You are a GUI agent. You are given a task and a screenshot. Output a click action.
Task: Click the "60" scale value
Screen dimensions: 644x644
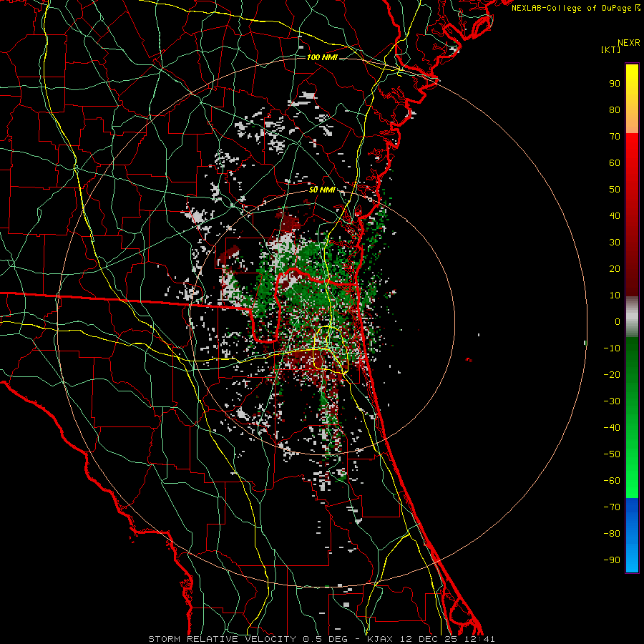point(615,162)
